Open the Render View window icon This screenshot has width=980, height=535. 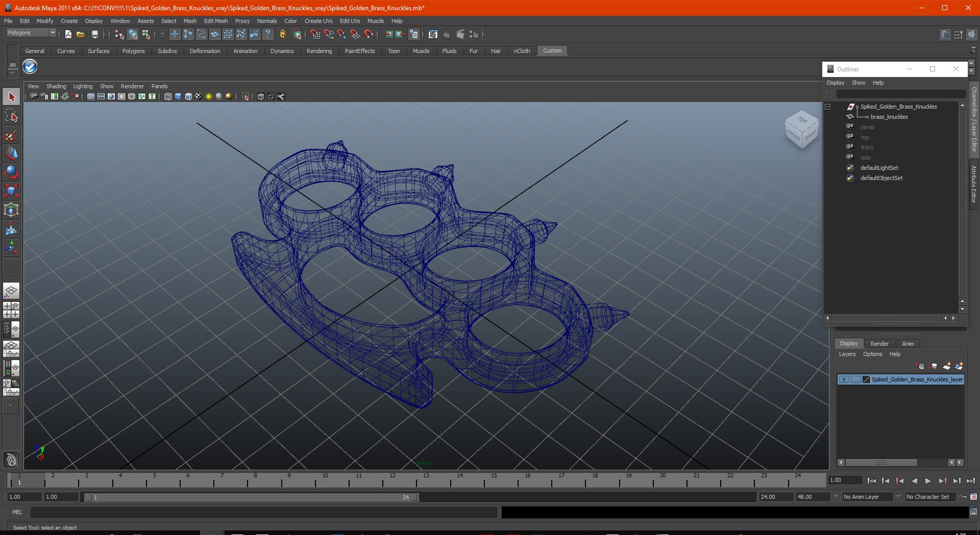point(433,34)
